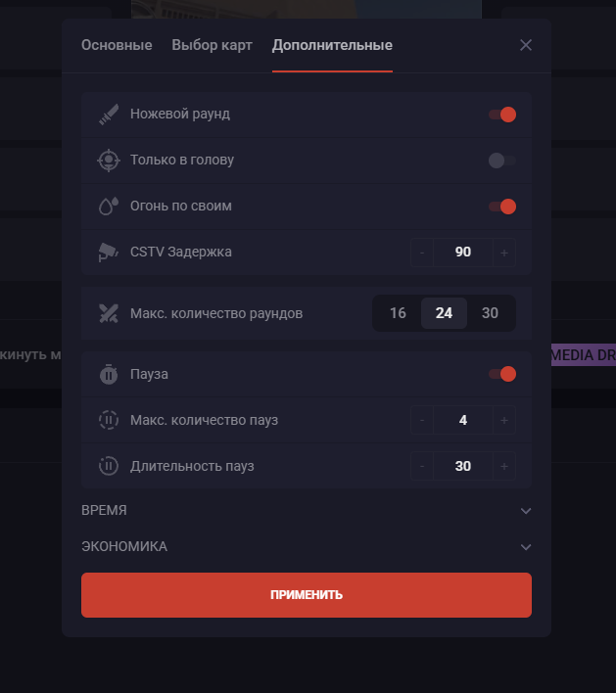Expand the ЭКОНОМИКА section chevron

(526, 547)
